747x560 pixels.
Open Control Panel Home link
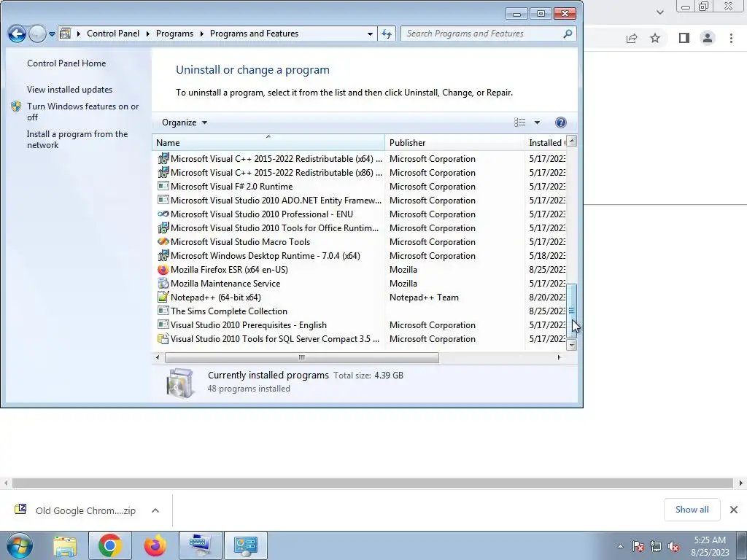pos(66,63)
